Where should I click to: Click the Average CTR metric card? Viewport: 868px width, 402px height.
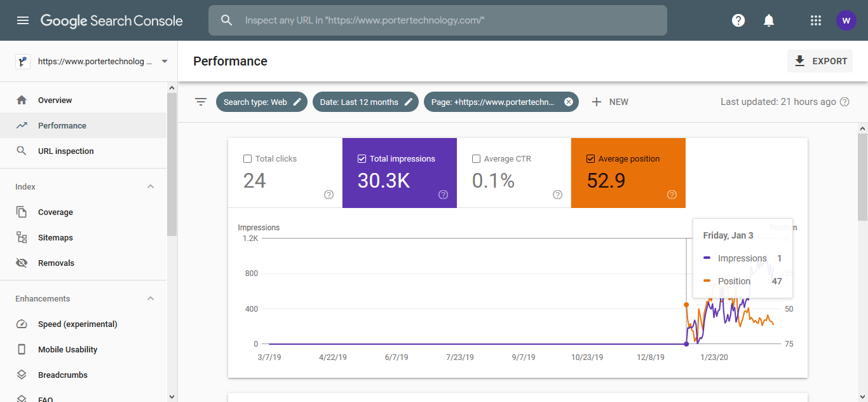[514, 173]
